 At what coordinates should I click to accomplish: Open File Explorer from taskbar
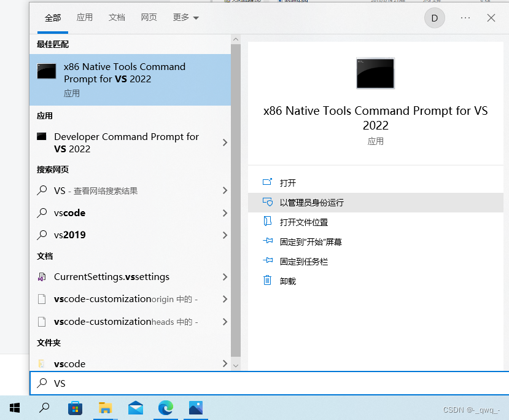(x=105, y=408)
